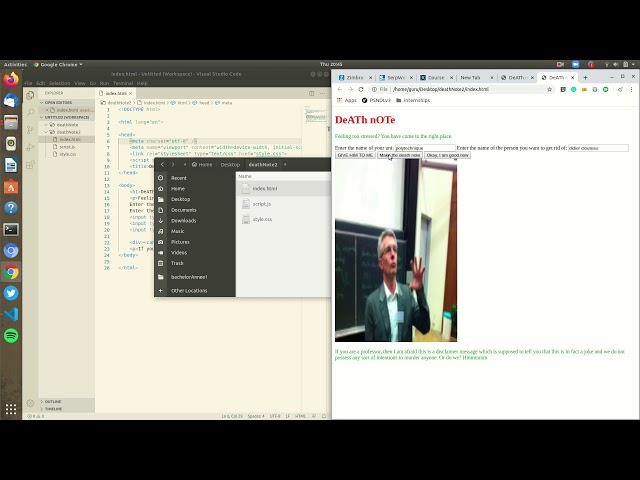Launch Firefox from the Ubuntu dock
The image size is (640, 480).
click(11, 79)
